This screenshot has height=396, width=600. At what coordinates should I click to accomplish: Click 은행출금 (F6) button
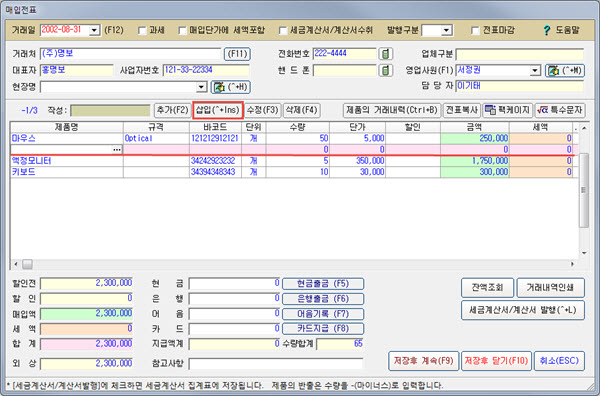tap(323, 299)
